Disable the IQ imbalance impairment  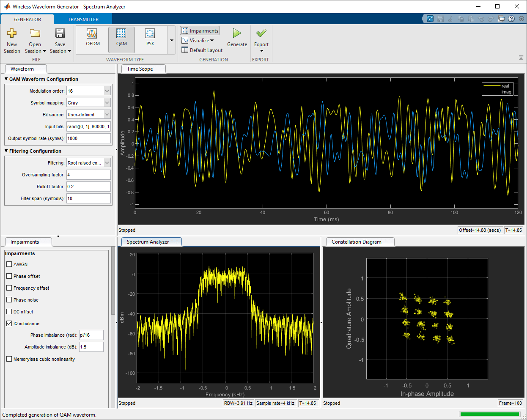coord(9,323)
